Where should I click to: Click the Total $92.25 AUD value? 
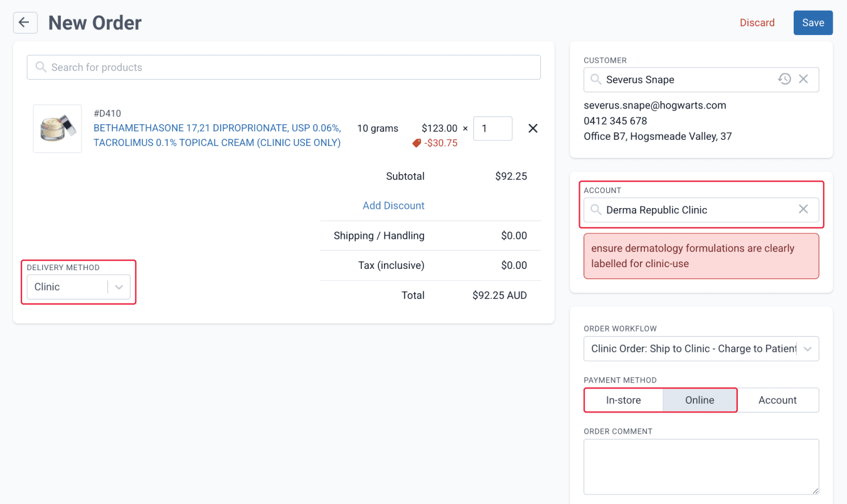(499, 295)
